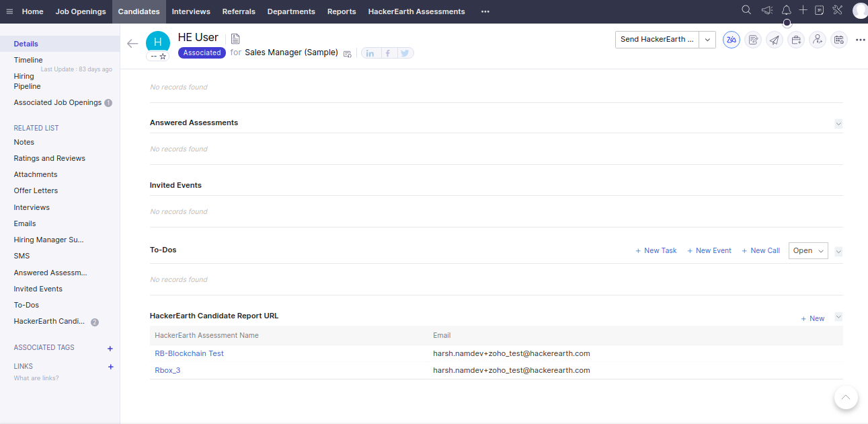Click the person with arrow icon
This screenshot has height=424, width=868.
pos(818,40)
